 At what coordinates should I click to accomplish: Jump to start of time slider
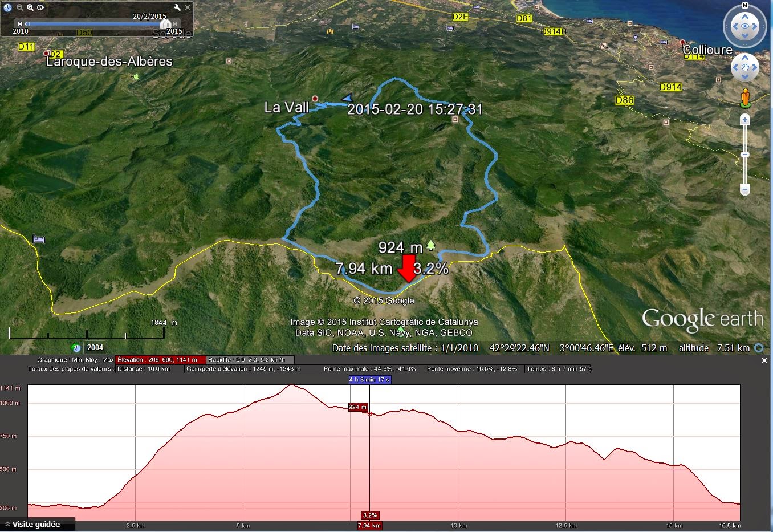21,23
